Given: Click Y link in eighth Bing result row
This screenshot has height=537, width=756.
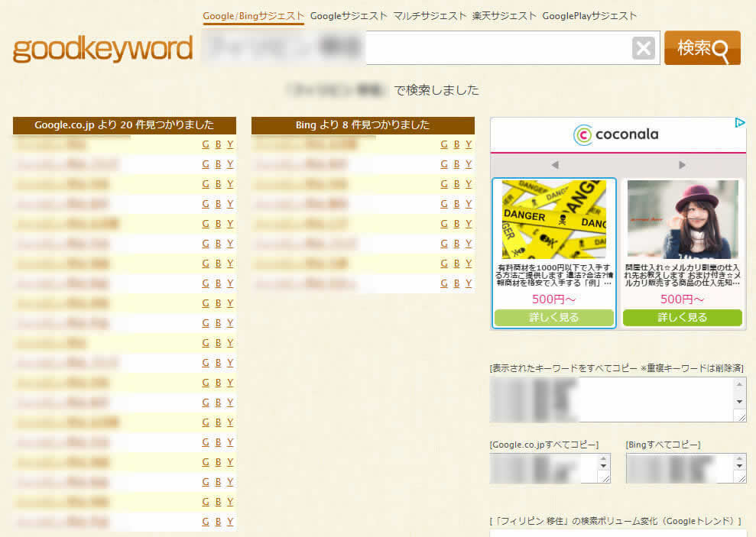Looking at the screenshot, I should click(x=469, y=283).
